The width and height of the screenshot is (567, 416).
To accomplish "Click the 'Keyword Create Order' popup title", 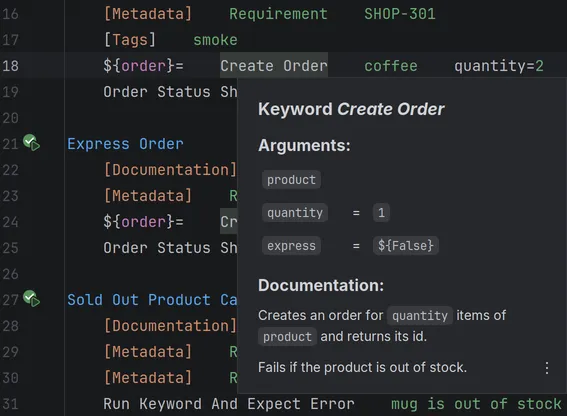I will click(351, 109).
